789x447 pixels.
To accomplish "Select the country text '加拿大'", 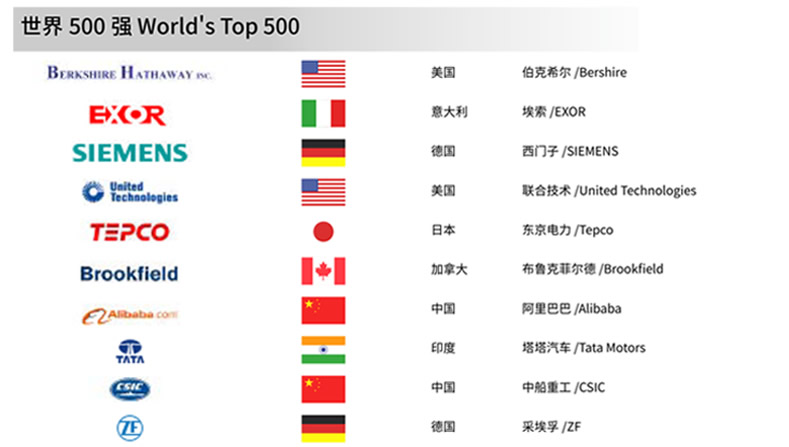I will (449, 269).
